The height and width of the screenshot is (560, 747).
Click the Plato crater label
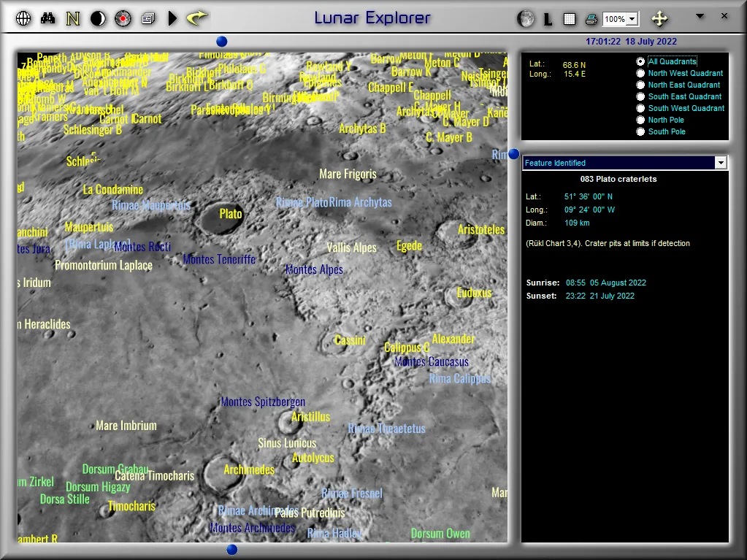point(231,214)
